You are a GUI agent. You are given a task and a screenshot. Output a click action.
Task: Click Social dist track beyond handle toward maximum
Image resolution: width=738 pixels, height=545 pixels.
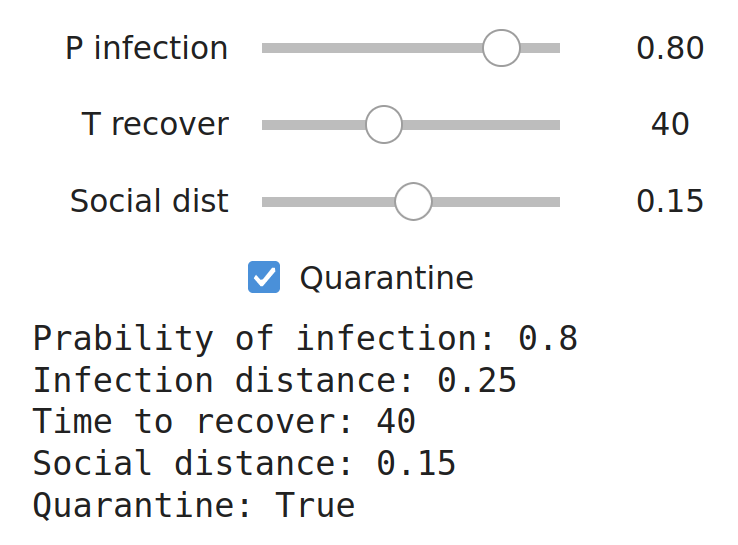(496, 202)
